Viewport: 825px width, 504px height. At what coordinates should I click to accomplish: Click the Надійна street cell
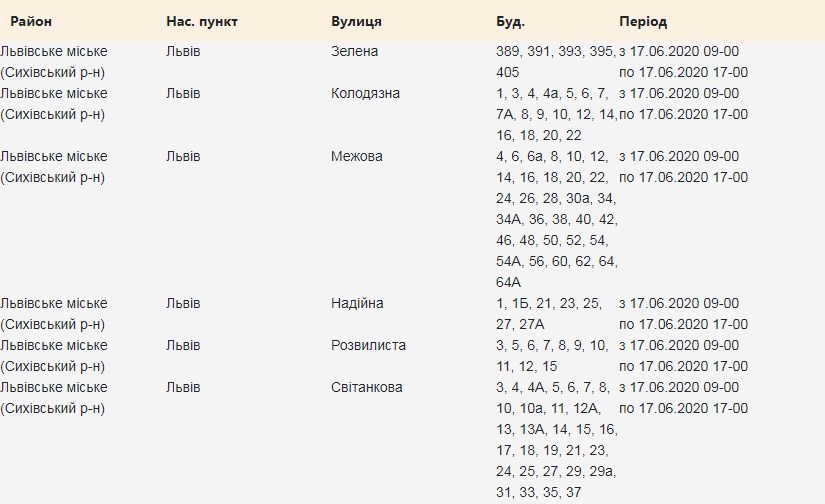coord(357,303)
